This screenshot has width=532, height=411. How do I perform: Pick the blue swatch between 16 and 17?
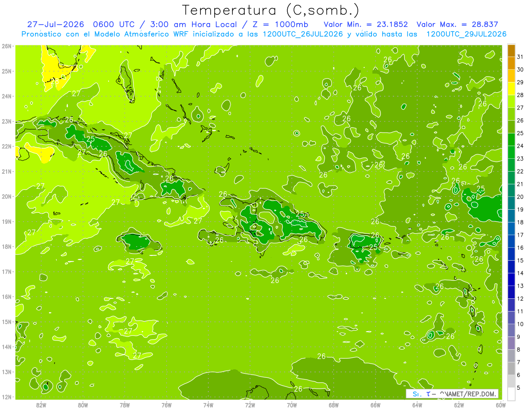click(512, 242)
